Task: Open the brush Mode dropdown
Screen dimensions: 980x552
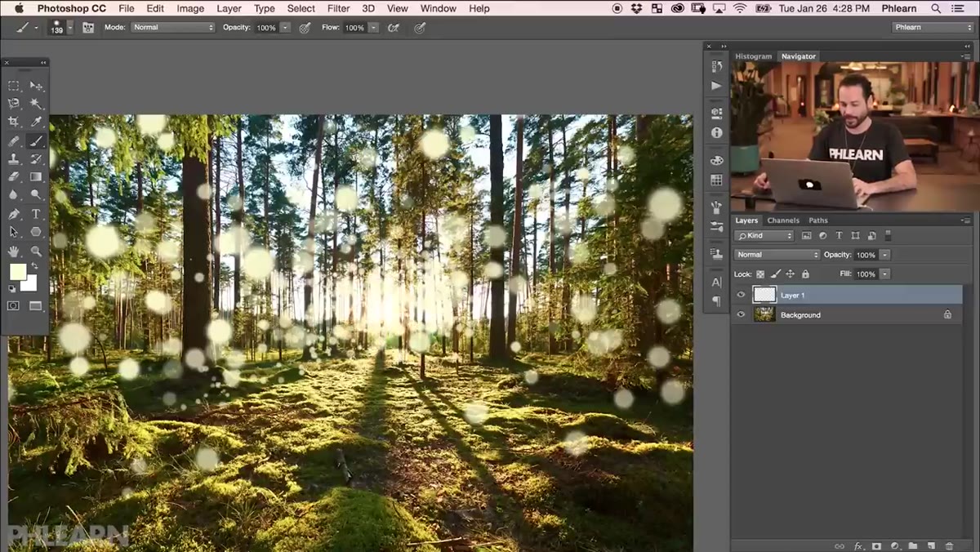Action: [172, 27]
